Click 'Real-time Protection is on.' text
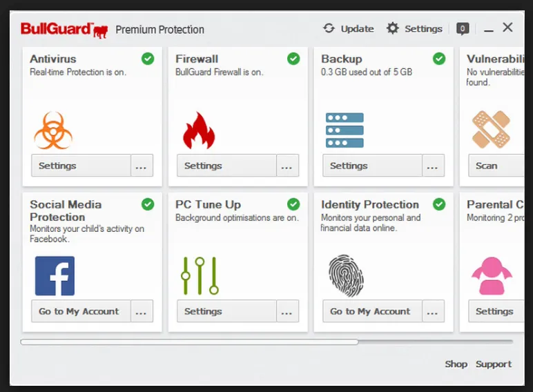The height and width of the screenshot is (392, 533). (x=78, y=72)
